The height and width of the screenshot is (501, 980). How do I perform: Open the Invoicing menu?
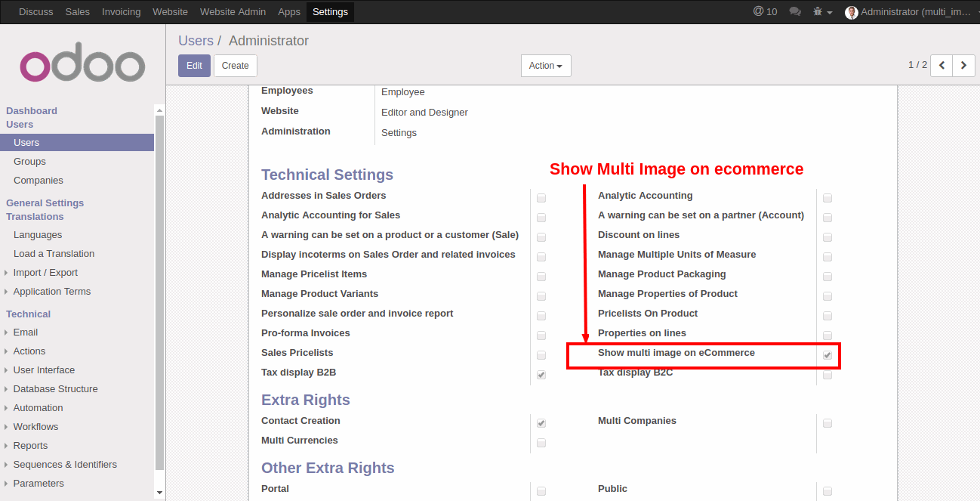(x=121, y=12)
